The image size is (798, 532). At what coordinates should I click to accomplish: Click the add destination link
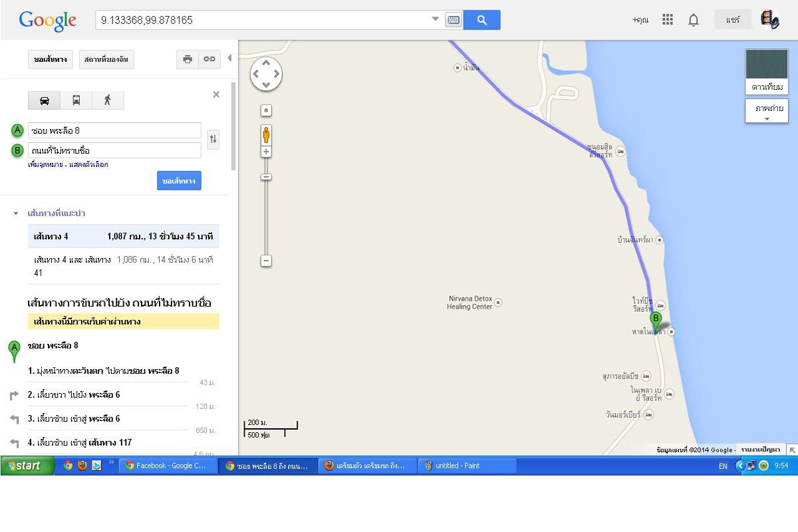click(x=45, y=164)
